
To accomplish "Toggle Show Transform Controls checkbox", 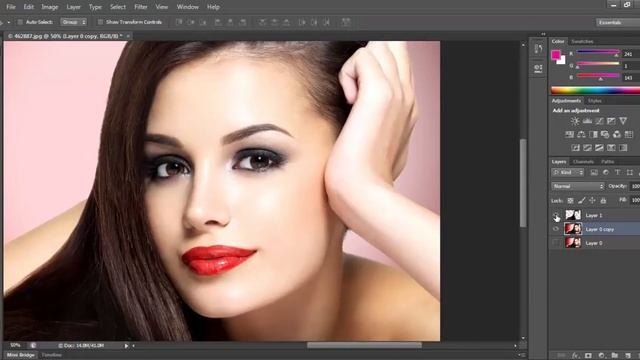I will (100, 22).
